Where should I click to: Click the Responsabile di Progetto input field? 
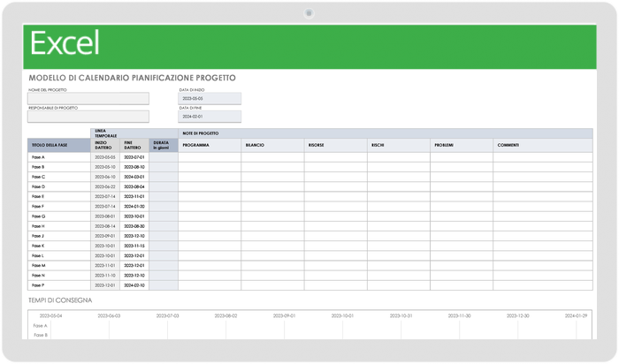click(88, 117)
